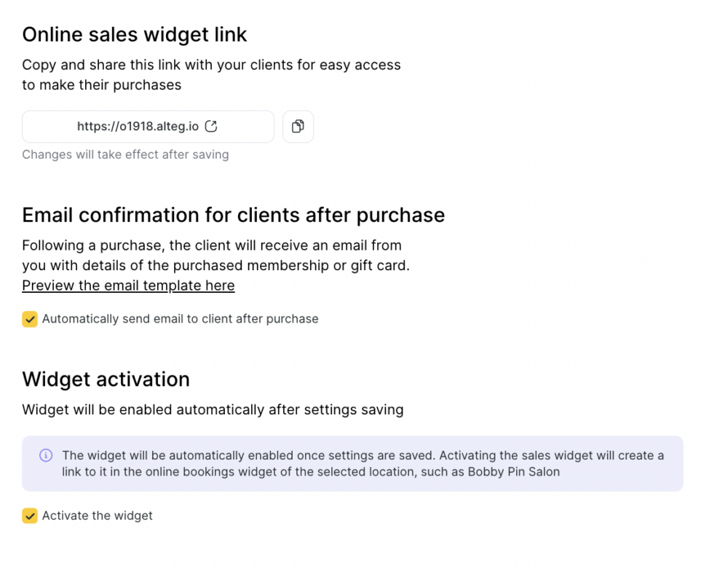Viewport: 728px width, 568px height.
Task: Select the Online sales widget link heading
Action: 135,35
